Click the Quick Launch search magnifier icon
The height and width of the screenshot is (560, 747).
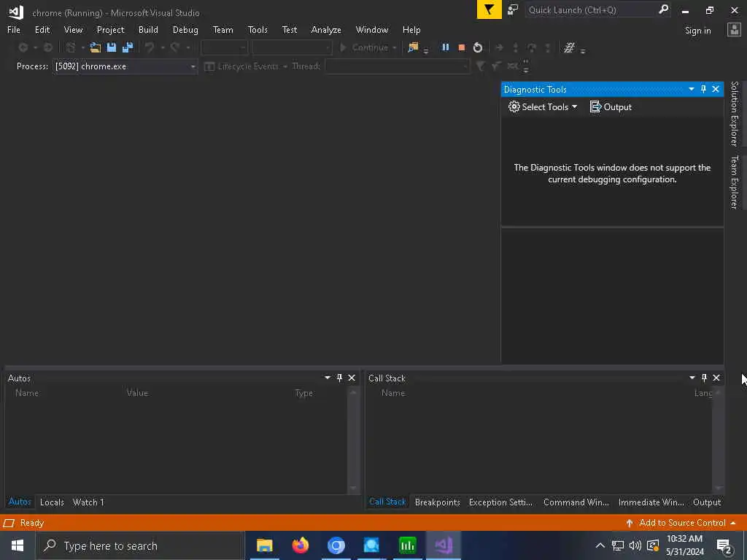click(x=663, y=9)
